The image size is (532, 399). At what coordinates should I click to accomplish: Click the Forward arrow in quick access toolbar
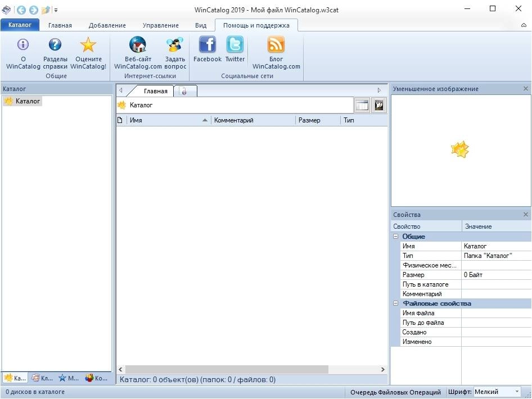click(x=33, y=10)
